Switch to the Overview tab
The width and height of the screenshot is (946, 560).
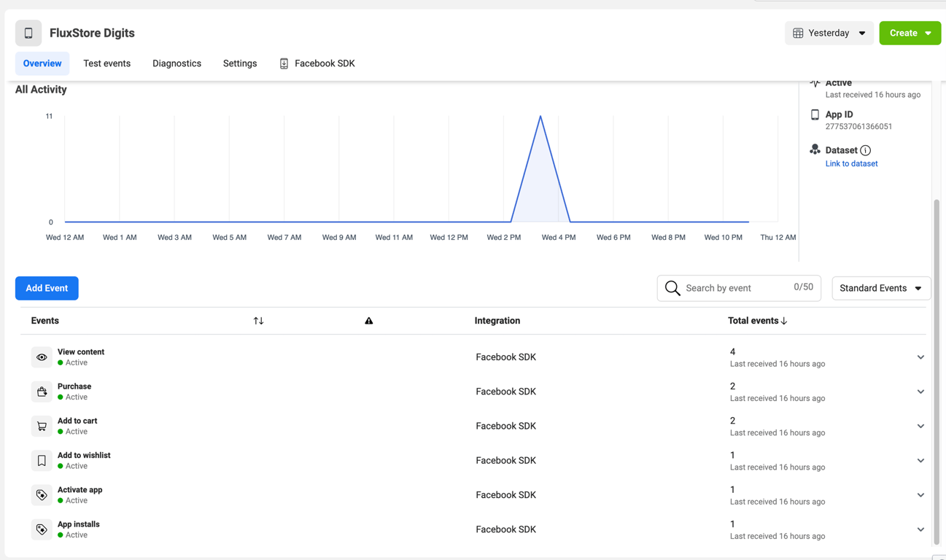pyautogui.click(x=42, y=63)
